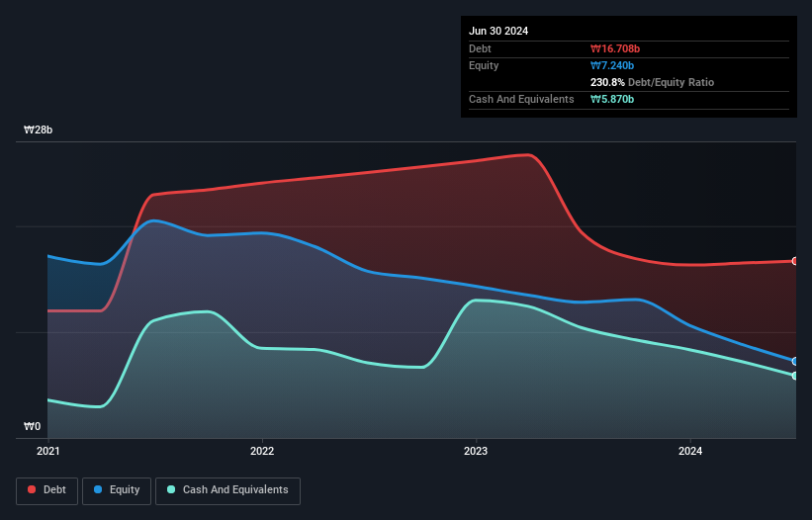
Task: Toggle the Equity legend button
Action: [x=117, y=490]
